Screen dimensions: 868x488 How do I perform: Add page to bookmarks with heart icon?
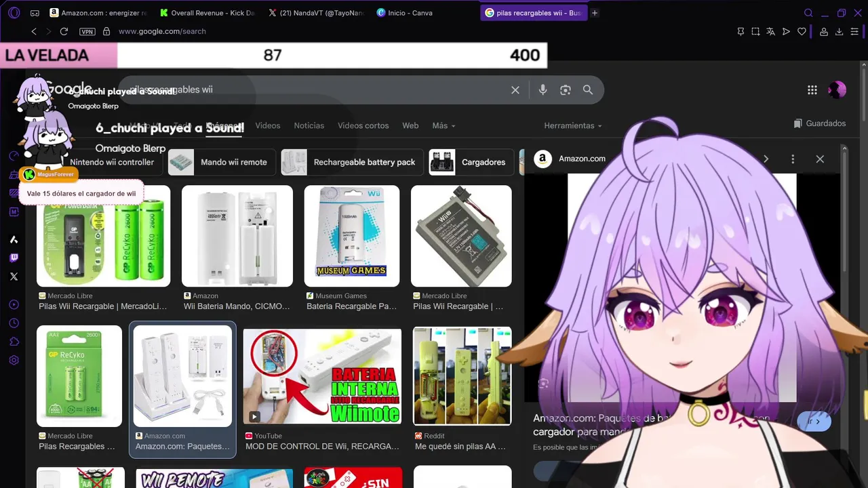pyautogui.click(x=802, y=31)
